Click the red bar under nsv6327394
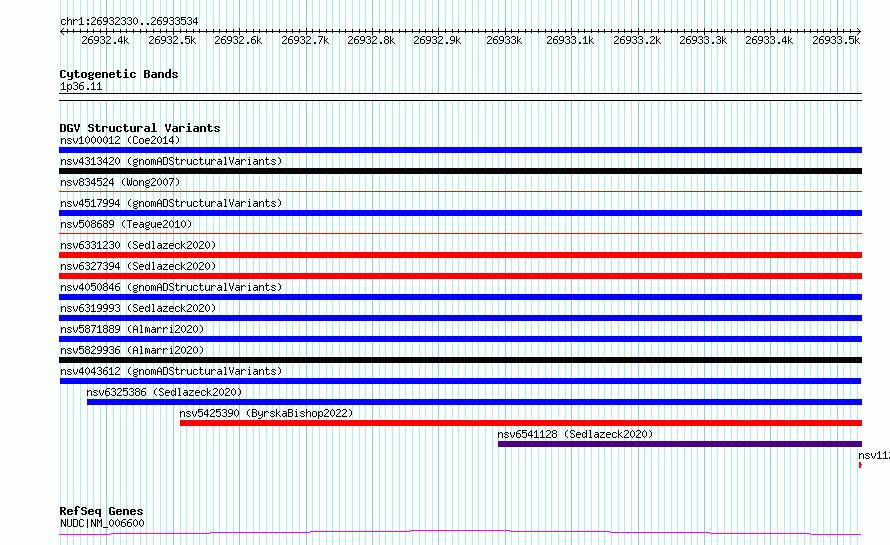This screenshot has height=545, width=890. (460, 276)
